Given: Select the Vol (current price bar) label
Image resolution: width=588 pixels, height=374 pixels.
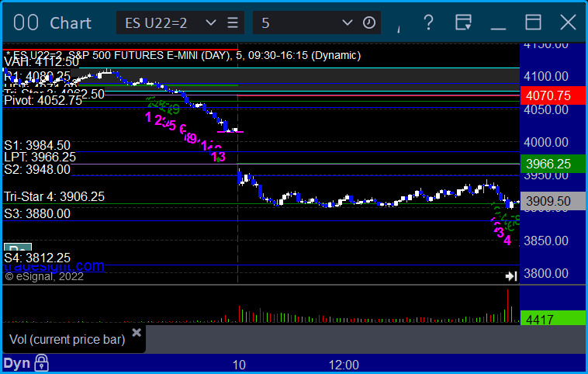Looking at the screenshot, I should (67, 340).
